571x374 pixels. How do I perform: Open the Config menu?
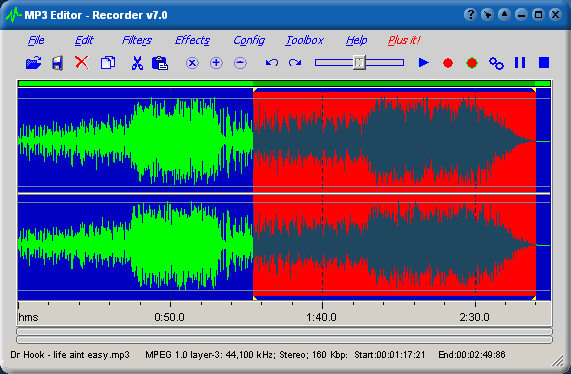249,40
